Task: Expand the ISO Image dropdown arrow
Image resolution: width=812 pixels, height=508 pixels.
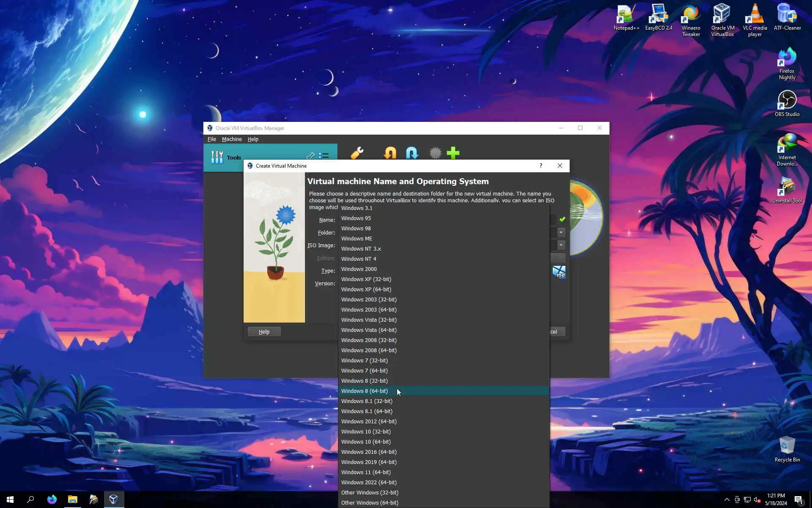Action: 561,245
